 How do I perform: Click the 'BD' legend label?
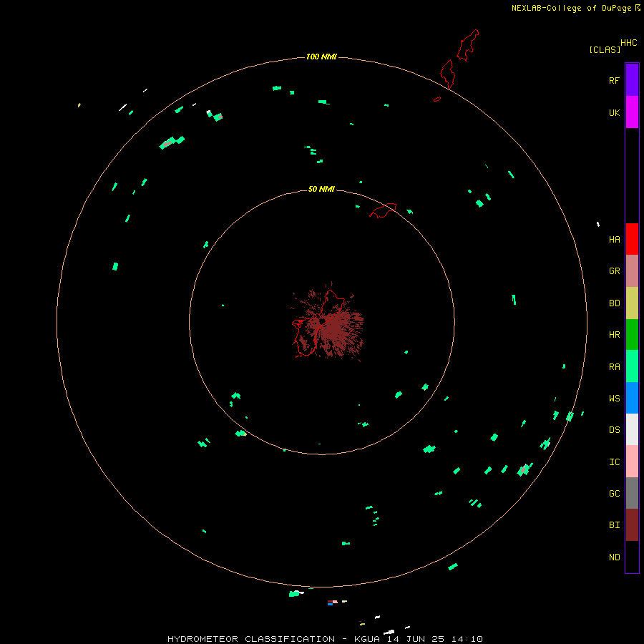[x=614, y=303]
